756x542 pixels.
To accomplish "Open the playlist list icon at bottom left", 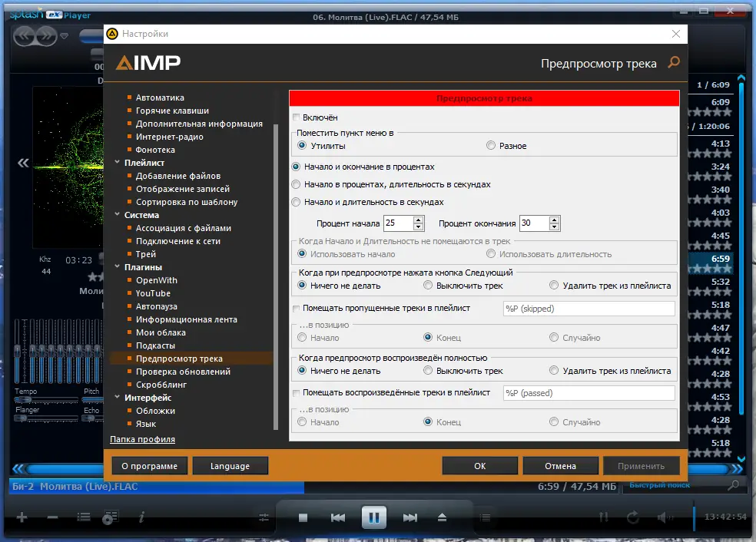I will pyautogui.click(x=84, y=517).
